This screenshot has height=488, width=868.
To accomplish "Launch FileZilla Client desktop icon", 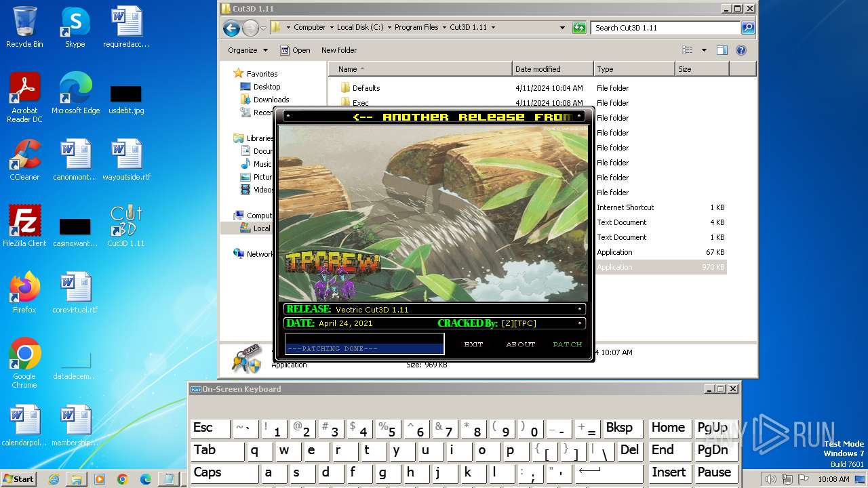I will [x=24, y=226].
